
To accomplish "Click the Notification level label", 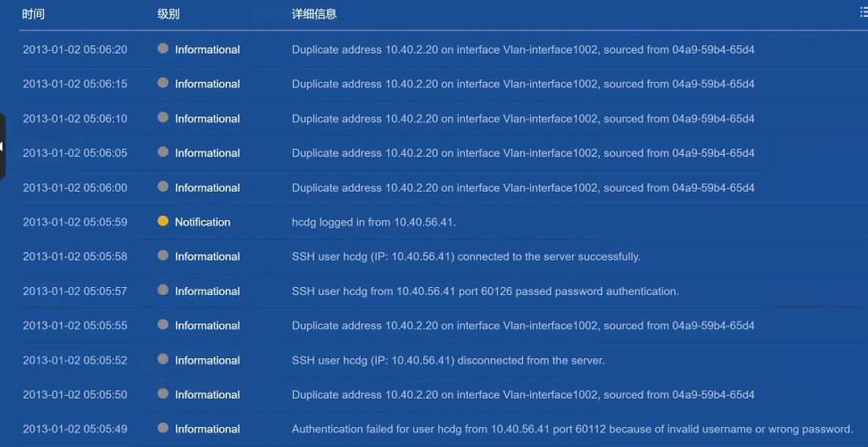I will 203,222.
